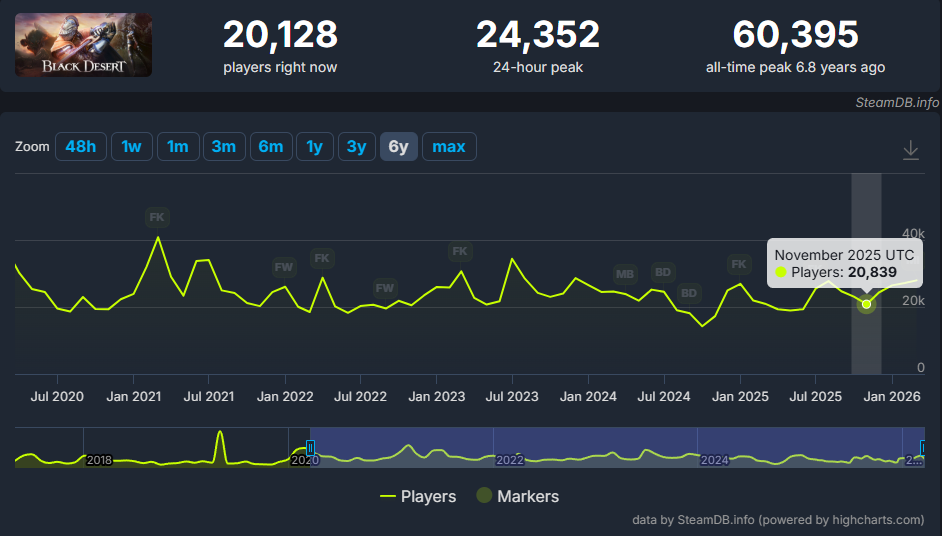Click the chart download menu icon
Viewport: 942px width, 536px height.
[910, 149]
